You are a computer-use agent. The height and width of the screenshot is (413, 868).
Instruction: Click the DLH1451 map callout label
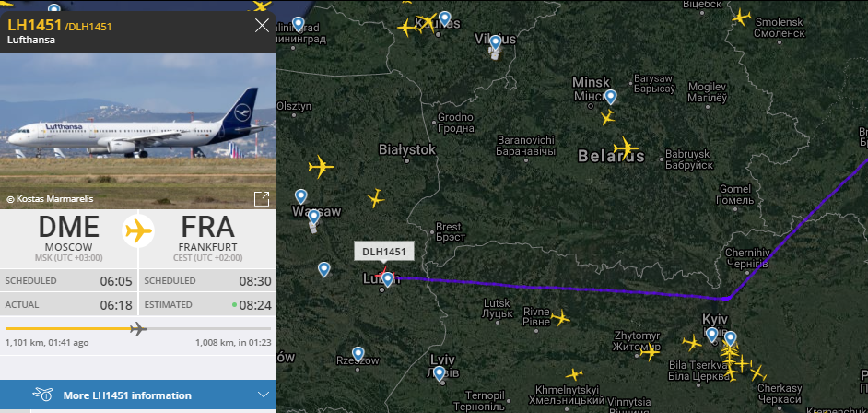pos(383,252)
